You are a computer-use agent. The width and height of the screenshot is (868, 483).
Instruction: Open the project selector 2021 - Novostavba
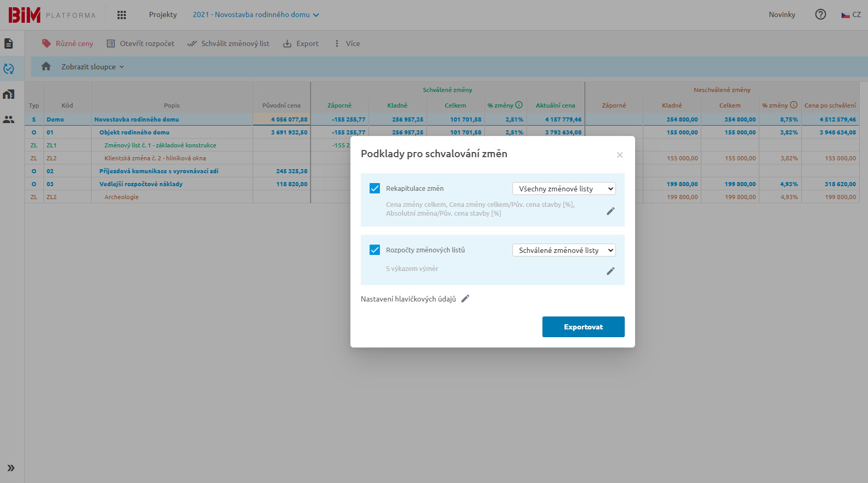click(256, 14)
